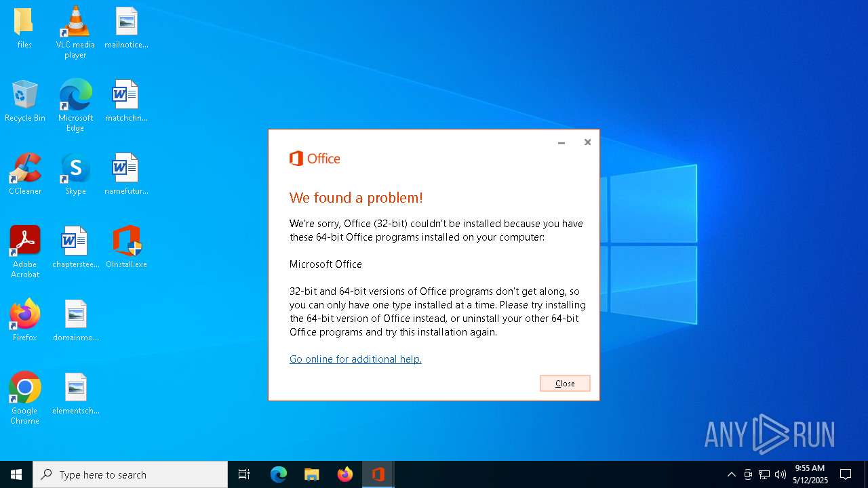Click the 'Microsoft Office' program name text
The image size is (868, 488).
325,264
